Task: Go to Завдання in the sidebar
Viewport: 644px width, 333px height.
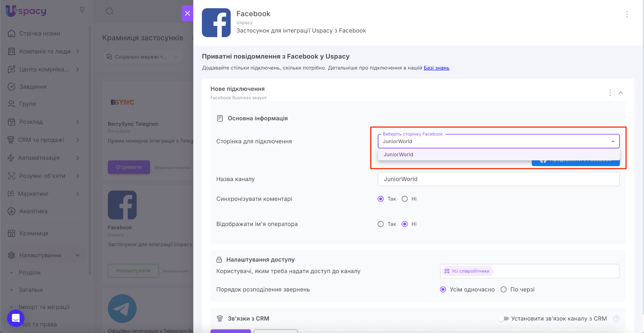Action: (x=33, y=86)
